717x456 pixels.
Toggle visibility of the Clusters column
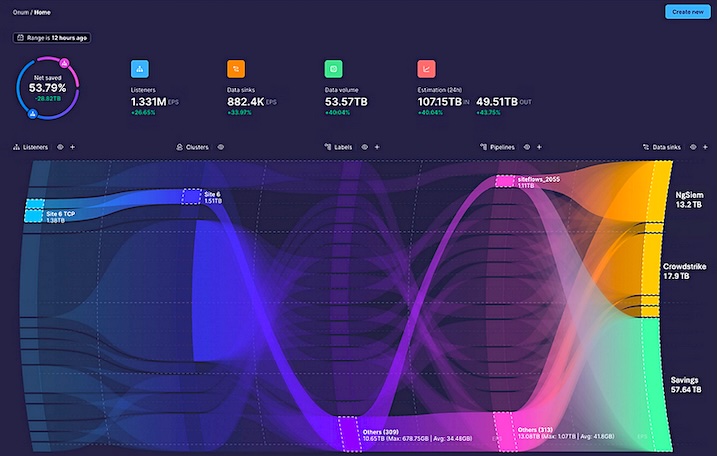pyautogui.click(x=220, y=147)
